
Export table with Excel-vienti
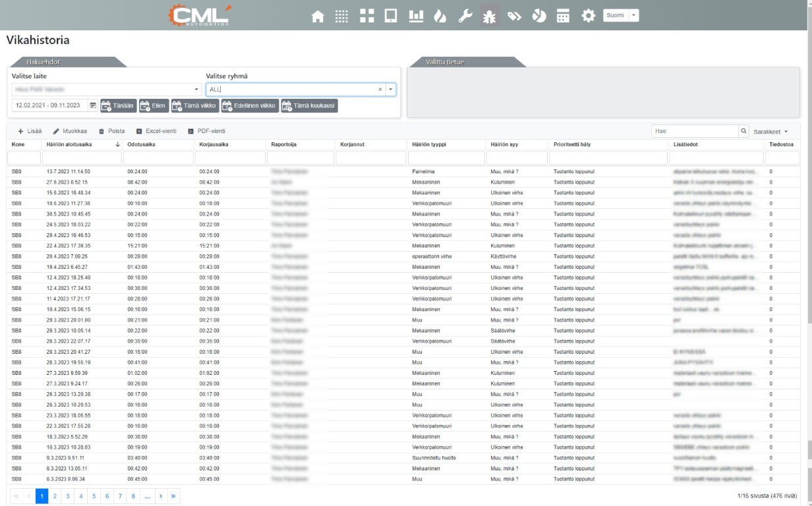[156, 131]
